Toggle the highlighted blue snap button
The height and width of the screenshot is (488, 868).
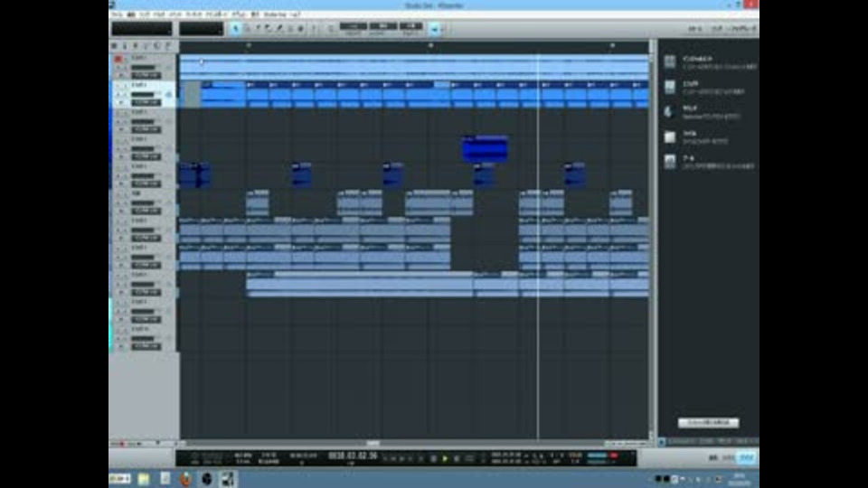click(x=434, y=29)
